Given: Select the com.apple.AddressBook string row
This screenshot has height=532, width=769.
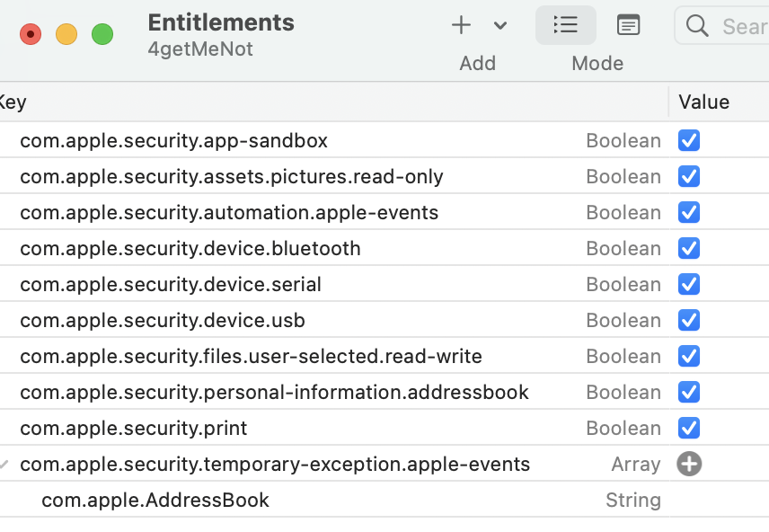Looking at the screenshot, I should [155, 500].
